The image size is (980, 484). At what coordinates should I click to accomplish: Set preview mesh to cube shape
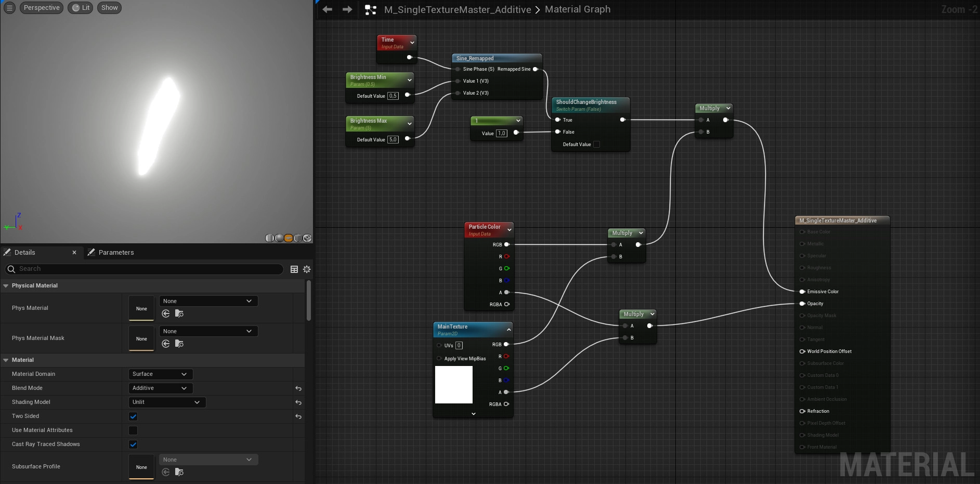tap(298, 238)
